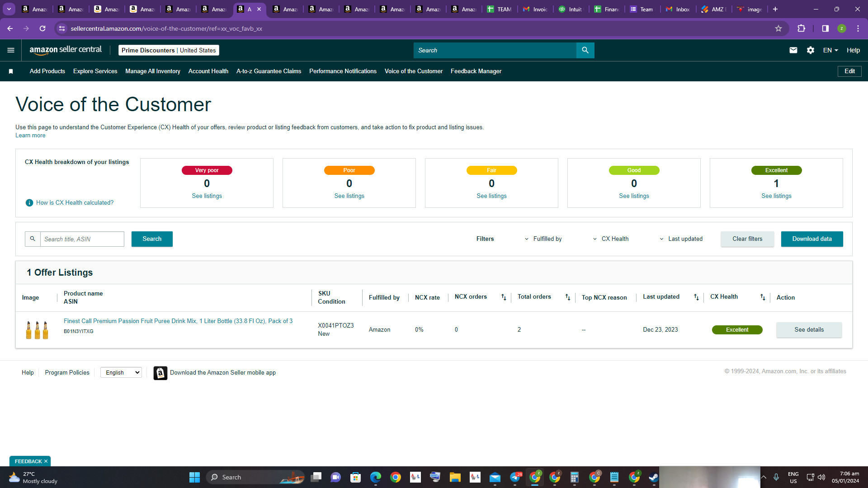Click the Prime Discounters account switcher
Viewport: 868px width, 488px height.
click(169, 50)
